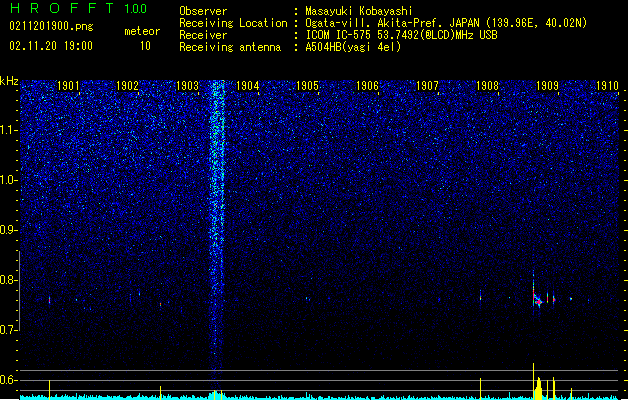Click the tallest yellow power spike before 1909
629x400 pixels.
pos(534,381)
